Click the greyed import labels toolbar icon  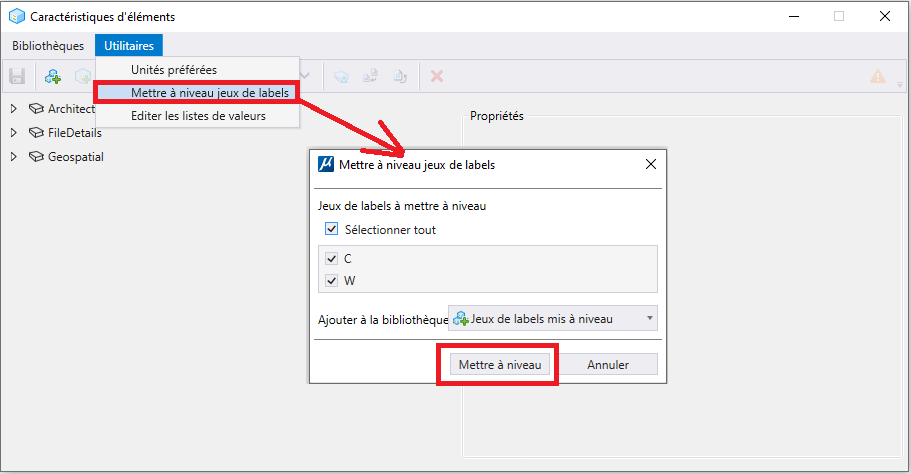point(370,76)
